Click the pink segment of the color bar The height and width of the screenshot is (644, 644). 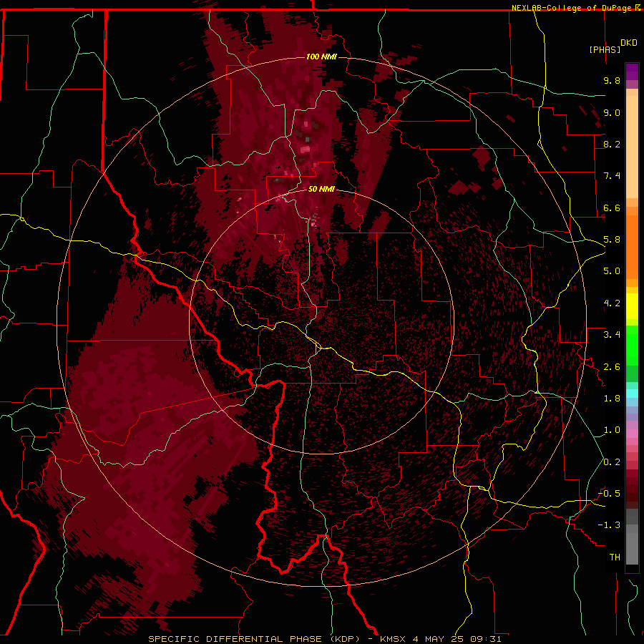632,434
